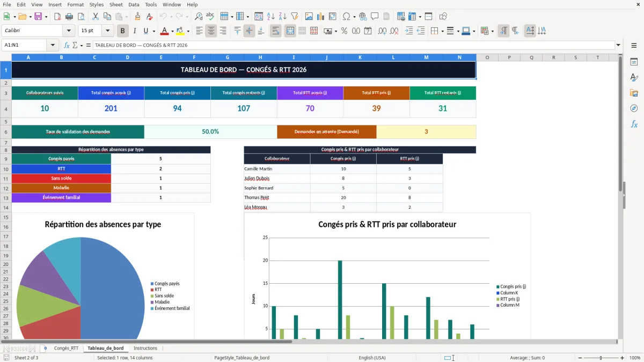Click the Insert Comment icon
The height and width of the screenshot is (362, 644).
(x=375, y=17)
